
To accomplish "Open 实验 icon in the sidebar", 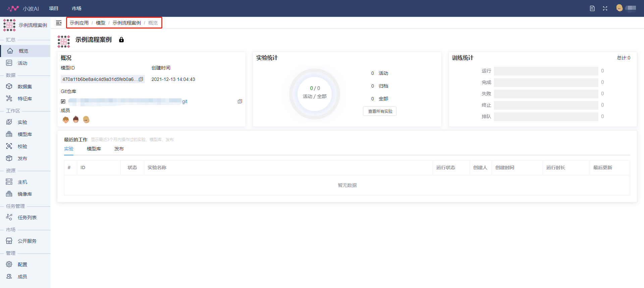I will [x=9, y=122].
